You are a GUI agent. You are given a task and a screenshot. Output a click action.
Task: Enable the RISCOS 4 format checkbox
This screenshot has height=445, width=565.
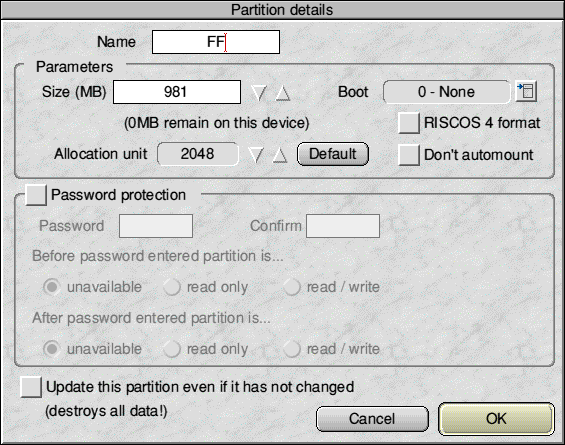(409, 123)
